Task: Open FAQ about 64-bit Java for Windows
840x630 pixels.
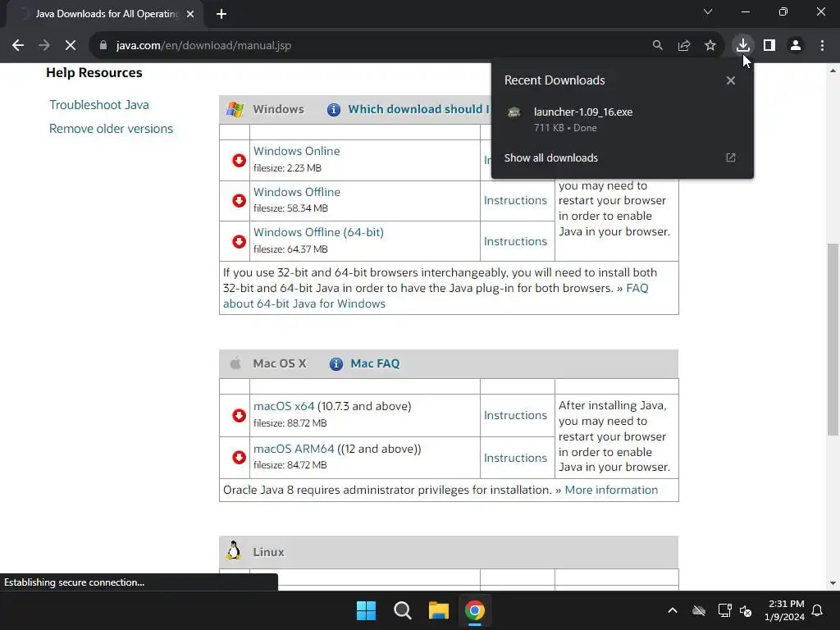Action: coord(304,304)
